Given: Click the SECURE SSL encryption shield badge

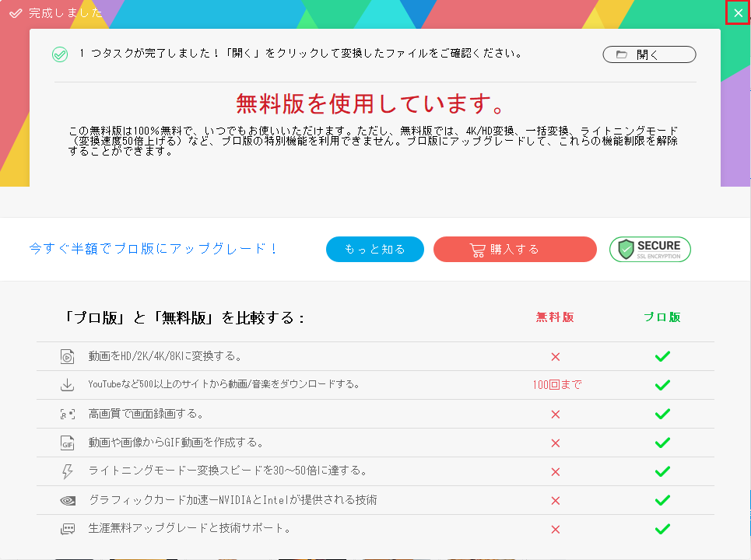Looking at the screenshot, I should [650, 249].
